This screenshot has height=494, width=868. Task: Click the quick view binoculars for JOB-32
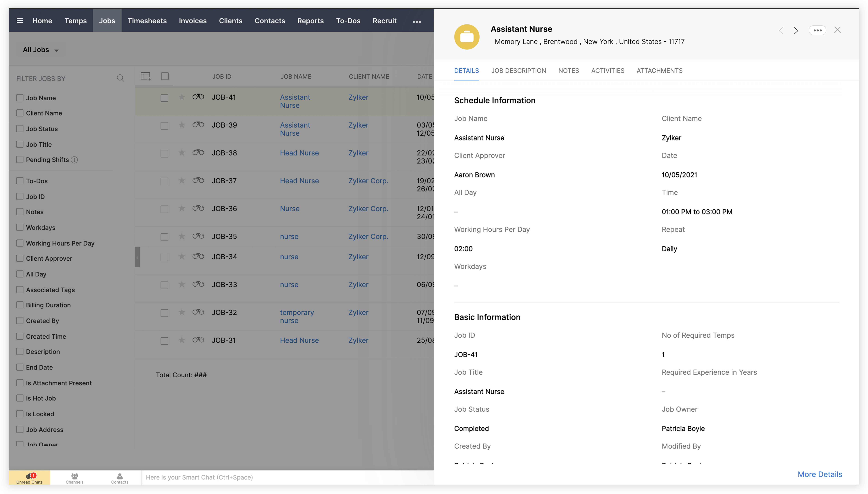point(198,312)
